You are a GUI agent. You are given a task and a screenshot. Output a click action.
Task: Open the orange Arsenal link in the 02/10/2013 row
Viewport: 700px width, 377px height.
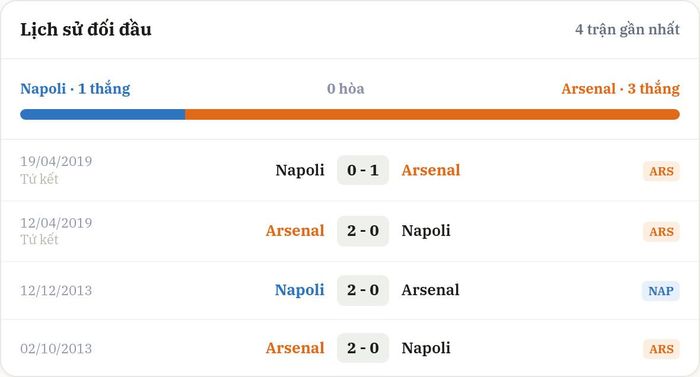tap(295, 348)
